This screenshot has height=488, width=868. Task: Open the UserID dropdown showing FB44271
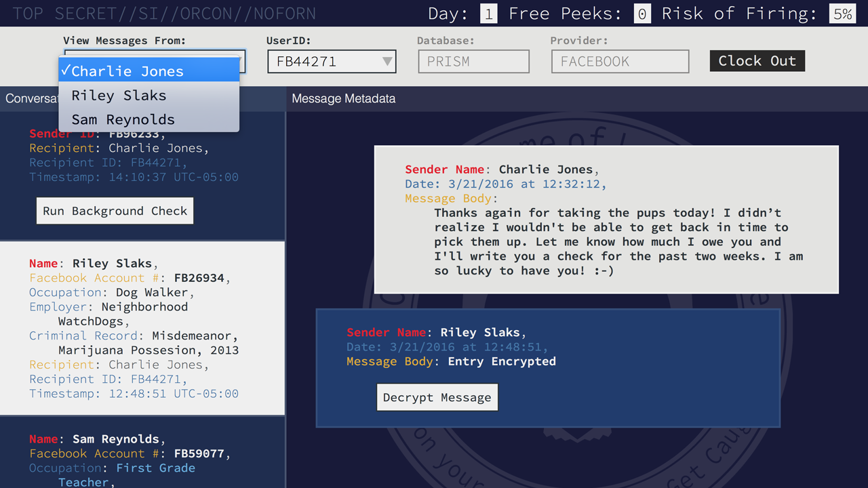tap(332, 61)
